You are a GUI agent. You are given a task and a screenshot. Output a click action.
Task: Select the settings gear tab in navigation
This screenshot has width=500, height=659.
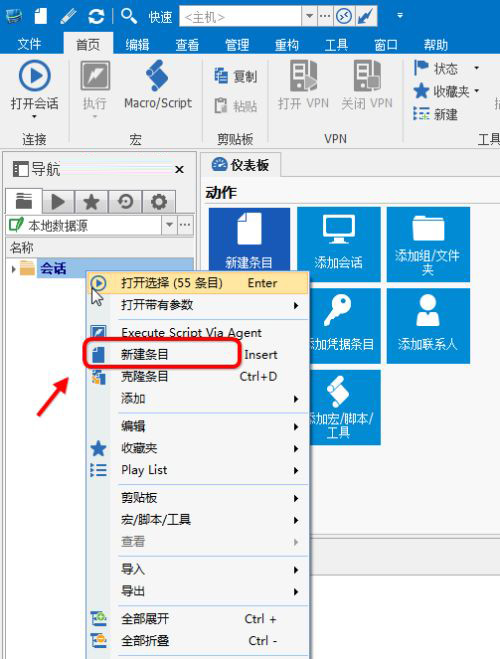159,202
